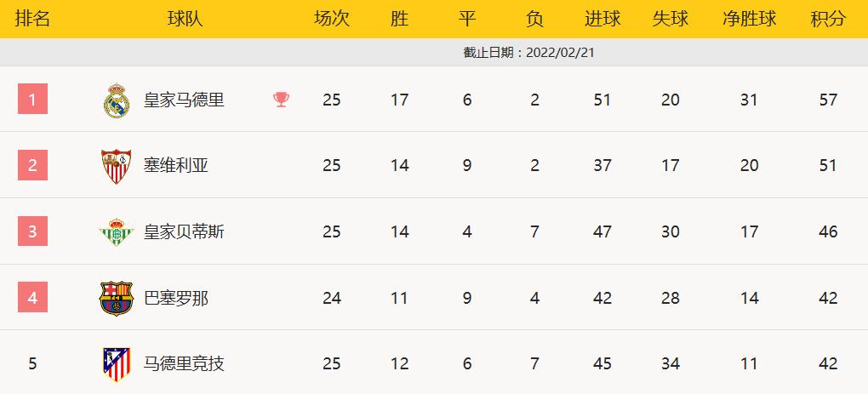The width and height of the screenshot is (868, 394).
Task: Click the Real Madrid club crest
Action: 115,100
